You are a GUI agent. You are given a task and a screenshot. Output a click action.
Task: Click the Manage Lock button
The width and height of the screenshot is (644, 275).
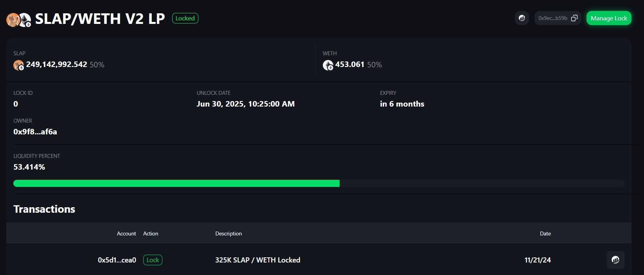click(x=609, y=18)
